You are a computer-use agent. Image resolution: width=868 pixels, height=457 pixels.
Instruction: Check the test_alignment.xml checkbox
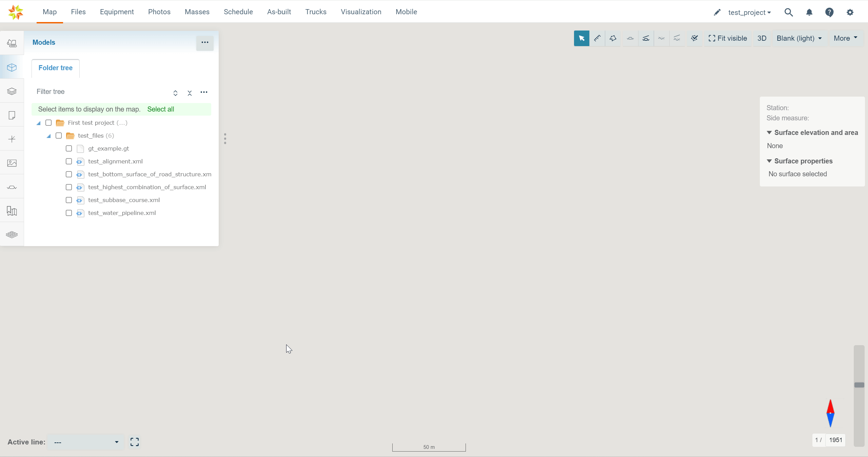[69, 161]
